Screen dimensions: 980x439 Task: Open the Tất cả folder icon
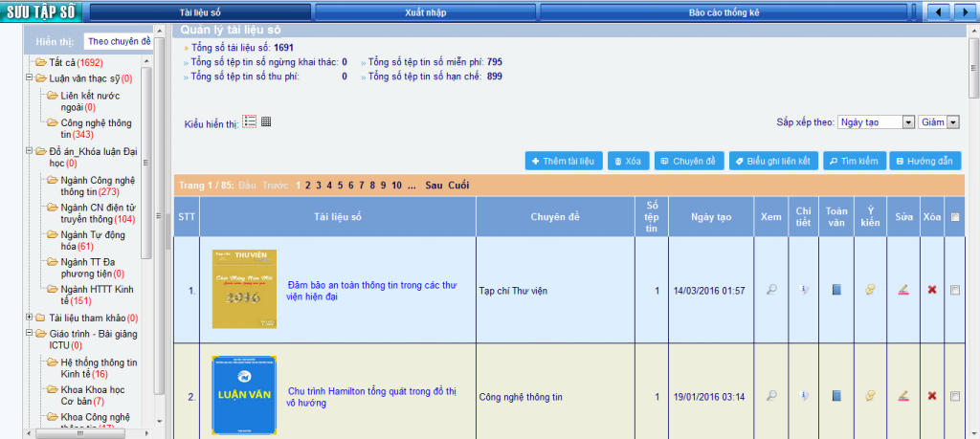click(41, 62)
